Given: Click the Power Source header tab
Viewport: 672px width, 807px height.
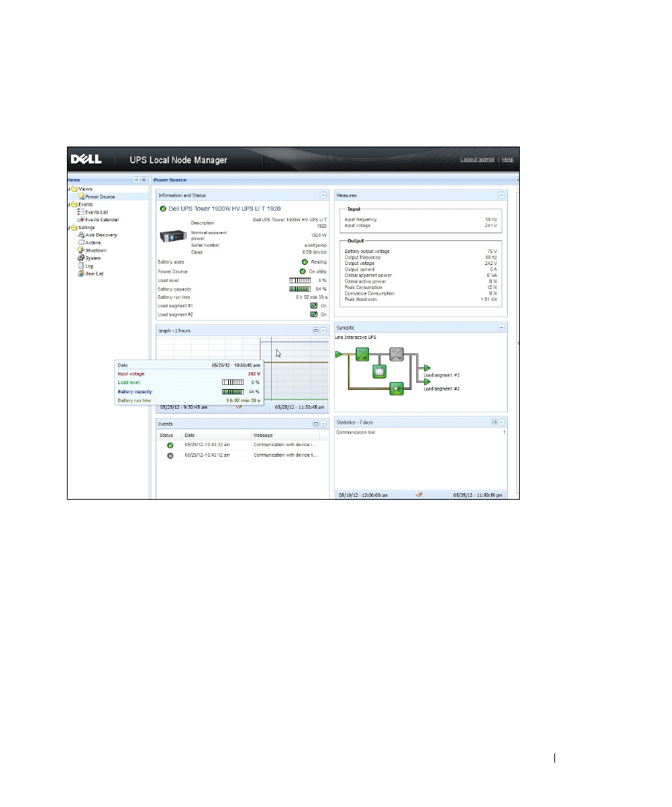Looking at the screenshot, I should pos(170,180).
